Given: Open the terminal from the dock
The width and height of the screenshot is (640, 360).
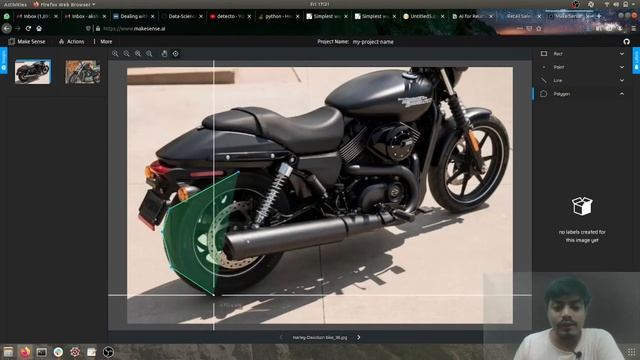Looking at the screenshot, I should [x=41, y=352].
